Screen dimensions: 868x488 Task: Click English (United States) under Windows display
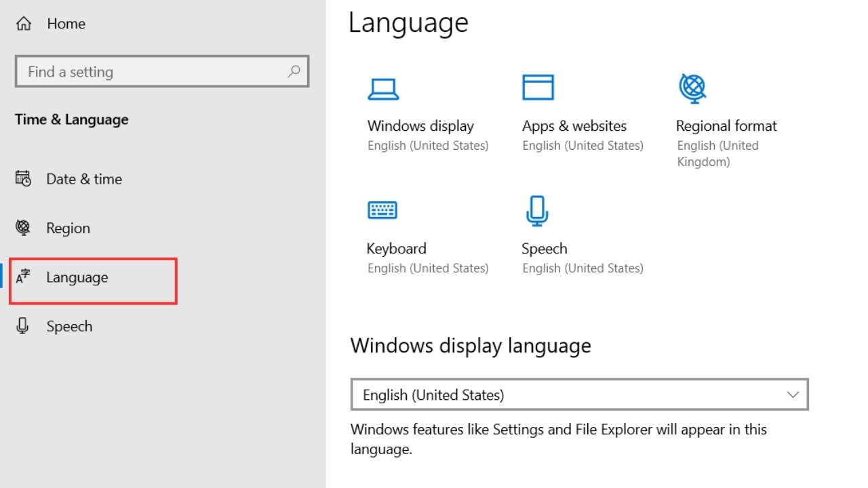point(428,146)
